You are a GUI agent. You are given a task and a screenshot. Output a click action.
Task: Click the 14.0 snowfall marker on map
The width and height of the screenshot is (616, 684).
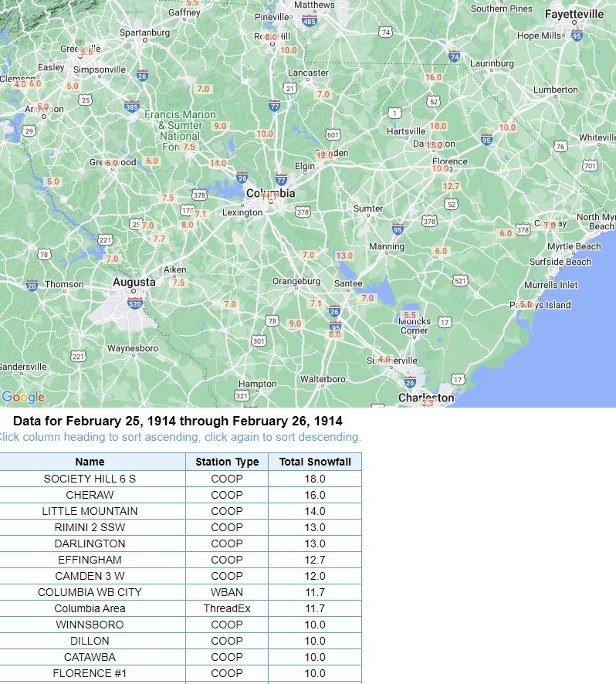(x=218, y=163)
